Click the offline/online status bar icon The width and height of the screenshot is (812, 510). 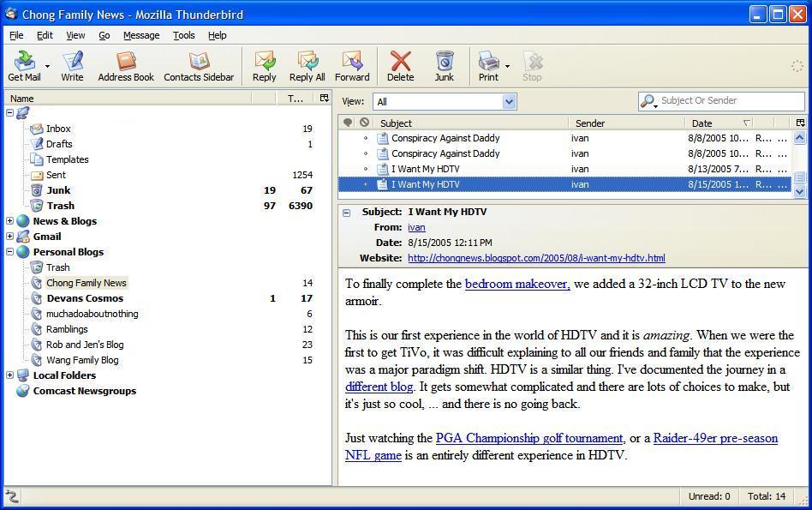11,496
